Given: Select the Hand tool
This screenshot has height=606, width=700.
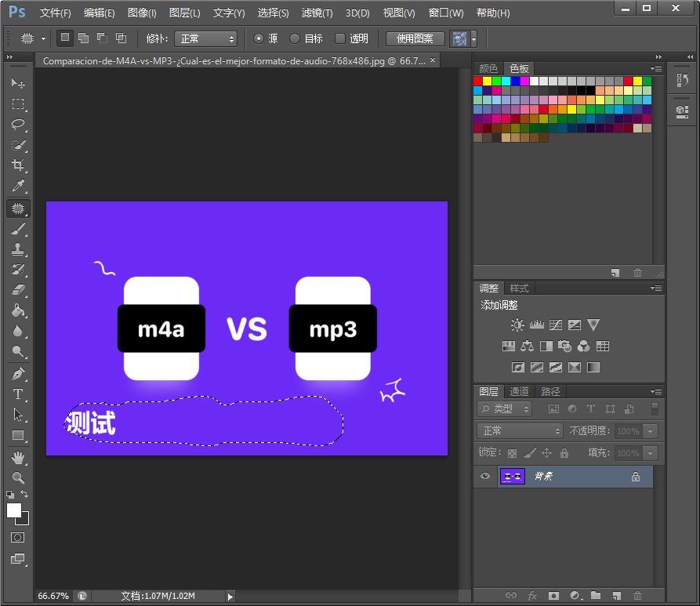Looking at the screenshot, I should [18, 457].
